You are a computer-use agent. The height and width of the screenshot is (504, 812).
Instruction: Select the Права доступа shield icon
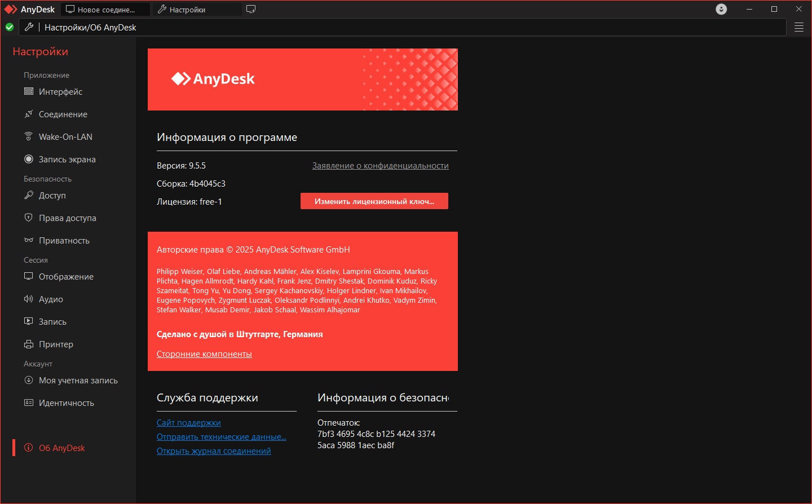pos(29,218)
